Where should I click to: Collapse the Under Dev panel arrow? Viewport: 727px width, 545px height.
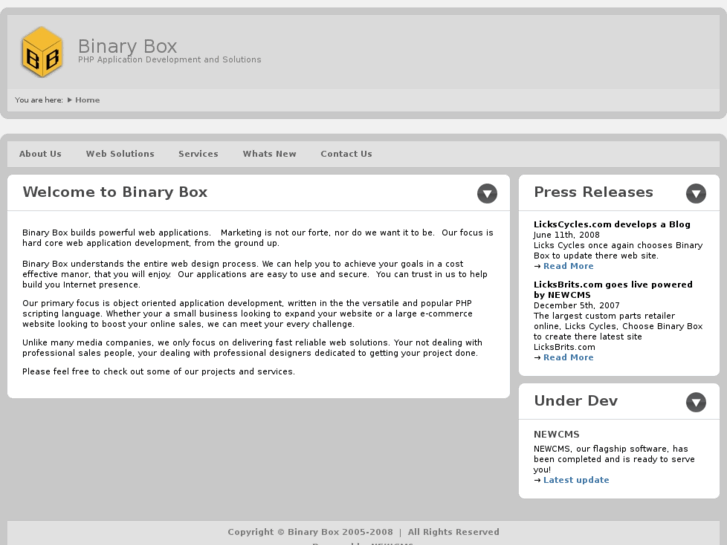696,402
